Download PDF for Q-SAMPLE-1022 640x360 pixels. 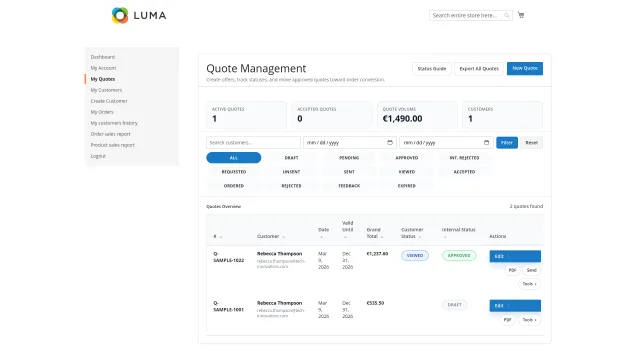click(512, 270)
